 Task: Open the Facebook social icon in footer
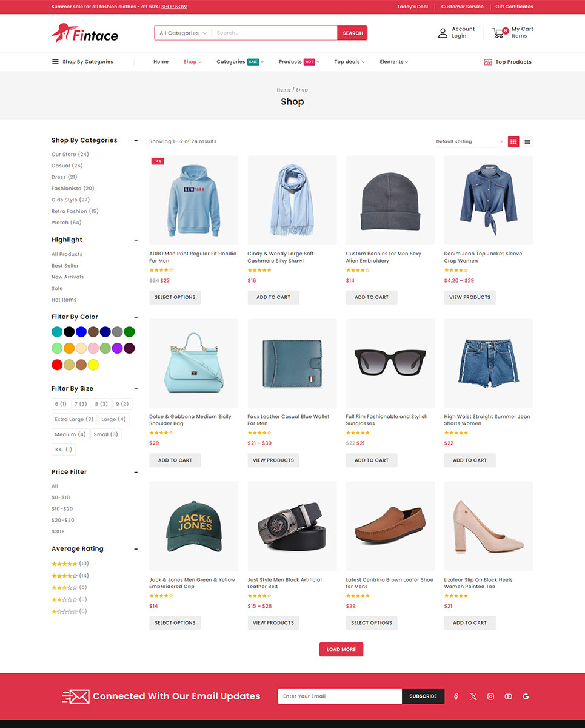pyautogui.click(x=456, y=696)
